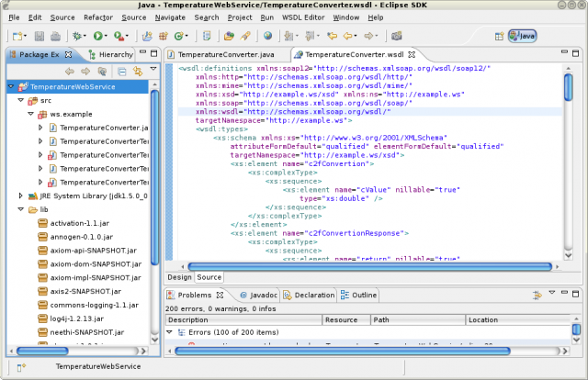Collapse the Errors group in Problems

[169, 332]
